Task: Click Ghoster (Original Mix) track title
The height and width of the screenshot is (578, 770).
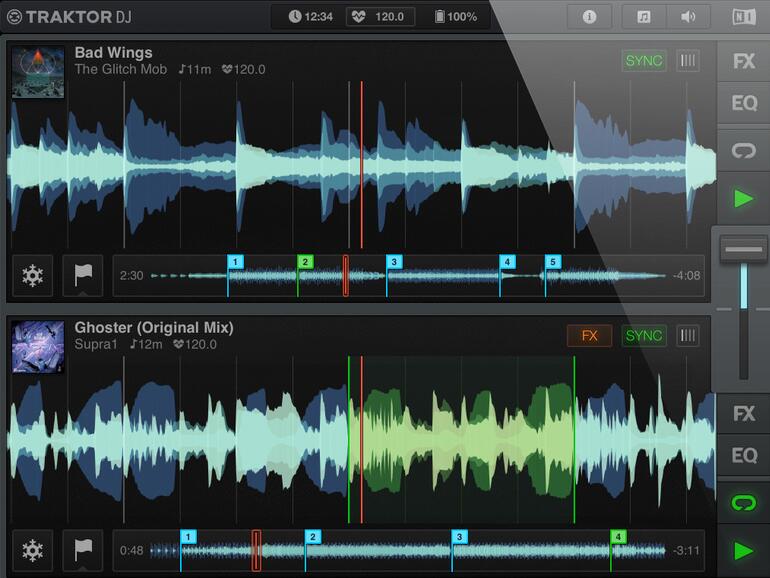Action: 154,328
